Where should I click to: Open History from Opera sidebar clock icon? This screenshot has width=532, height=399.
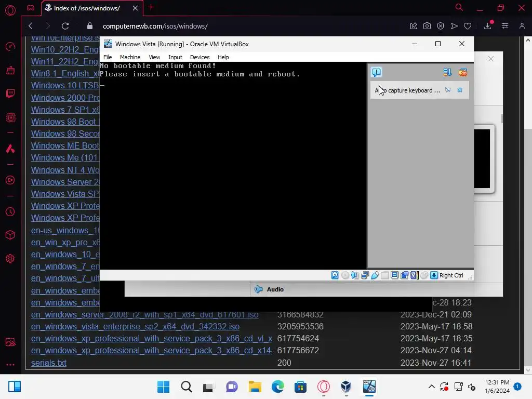10,212
